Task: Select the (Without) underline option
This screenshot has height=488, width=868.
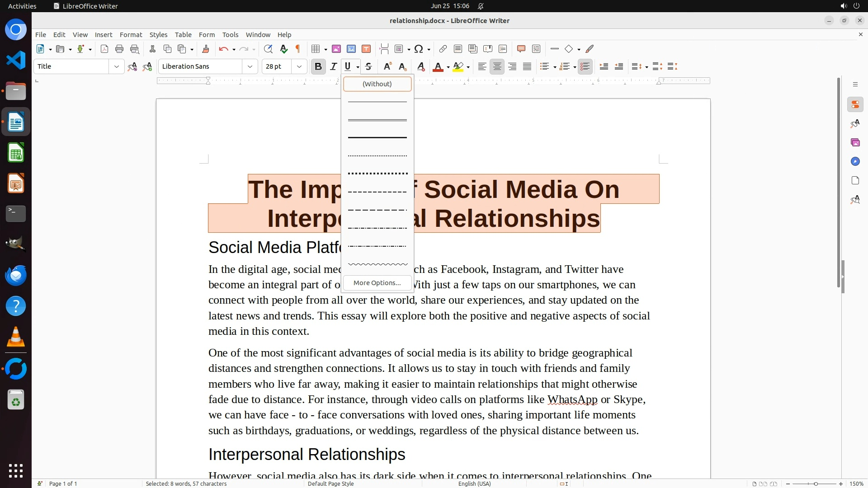Action: click(377, 84)
